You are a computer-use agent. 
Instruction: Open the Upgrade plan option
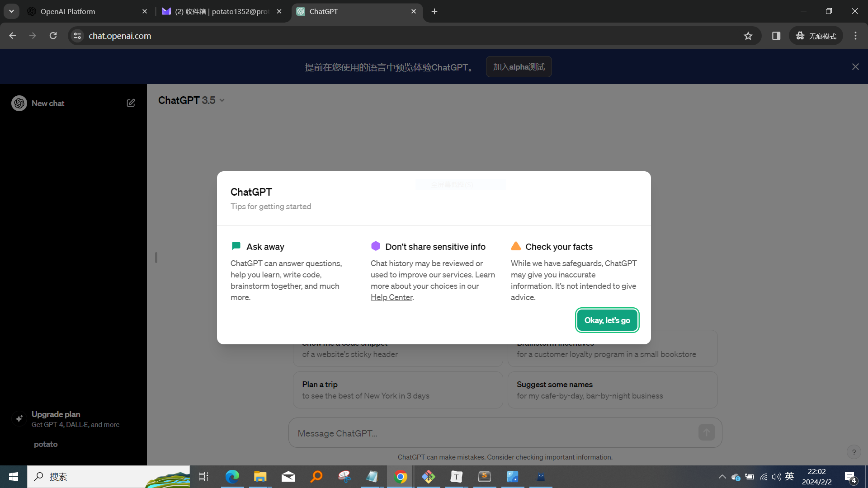point(73,419)
